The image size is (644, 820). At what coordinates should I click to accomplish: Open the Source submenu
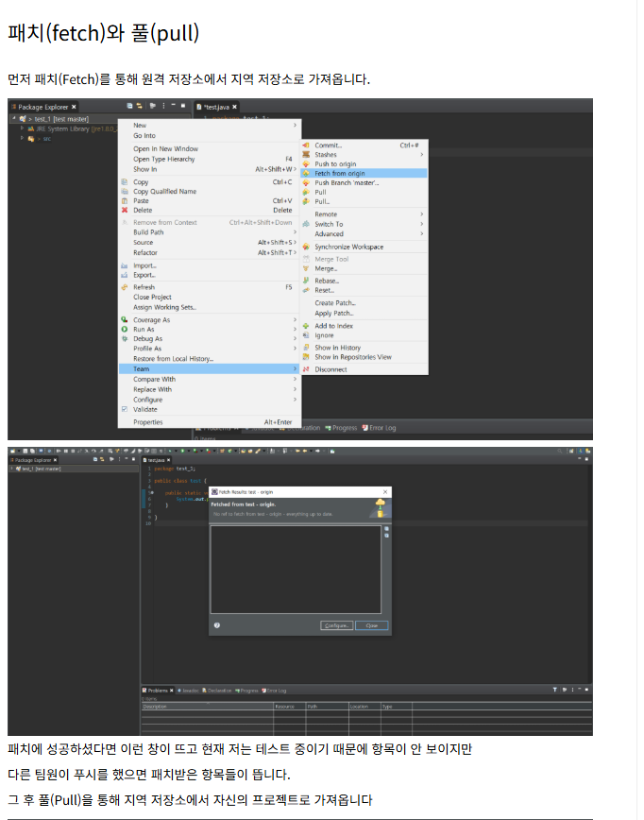click(210, 243)
